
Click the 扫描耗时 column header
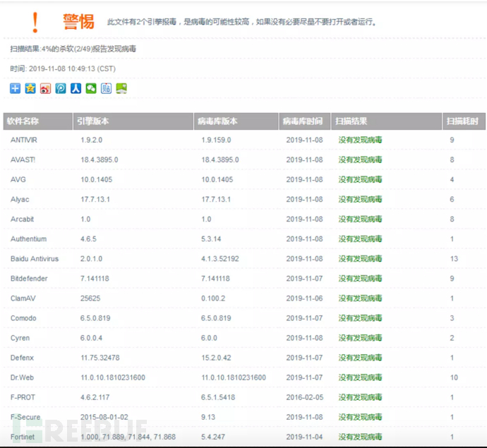[462, 121]
